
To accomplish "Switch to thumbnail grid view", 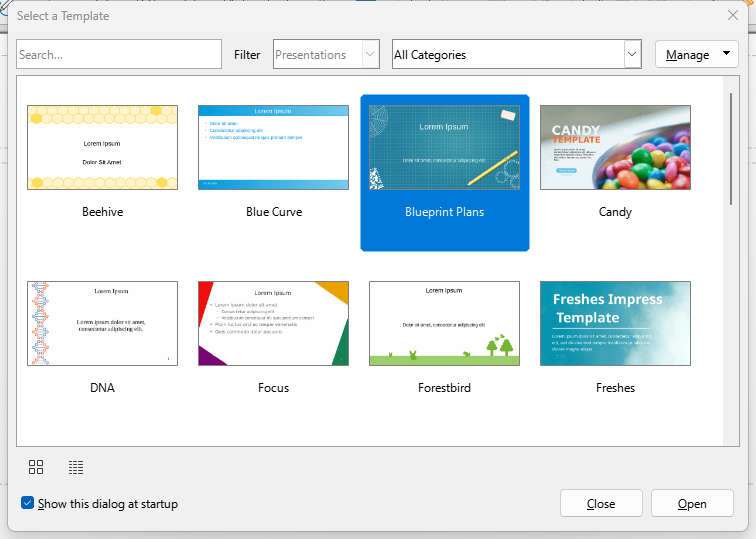I will click(36, 467).
